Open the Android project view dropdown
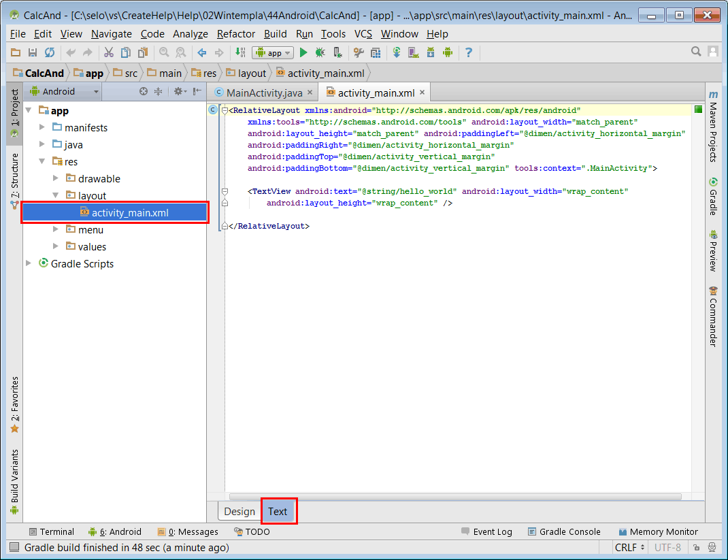The height and width of the screenshot is (560, 728). pos(64,91)
